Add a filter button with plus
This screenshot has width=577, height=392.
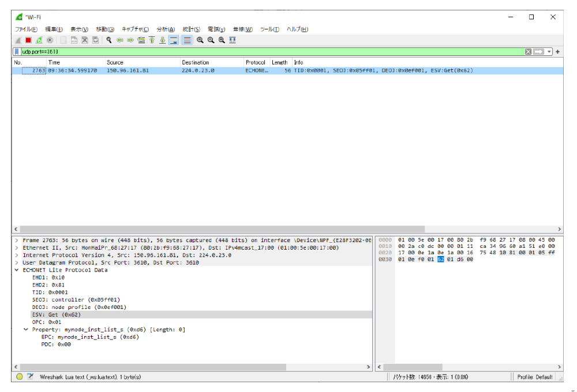click(x=557, y=51)
